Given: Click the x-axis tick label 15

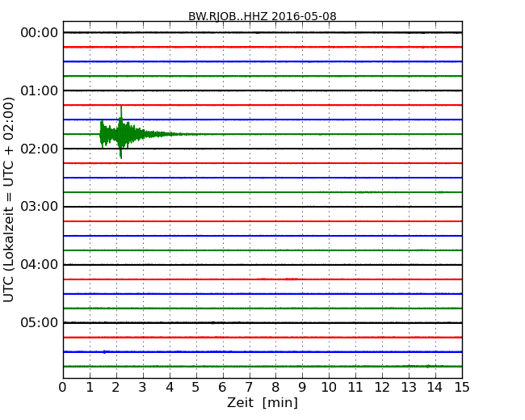Looking at the screenshot, I should tap(462, 388).
